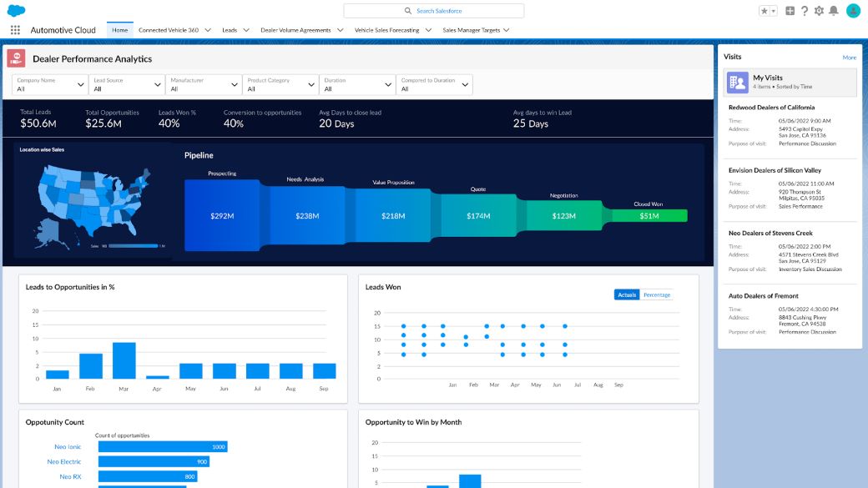This screenshot has height=488, width=868.
Task: Open the Sales Manager Targets tab
Action: (470, 29)
